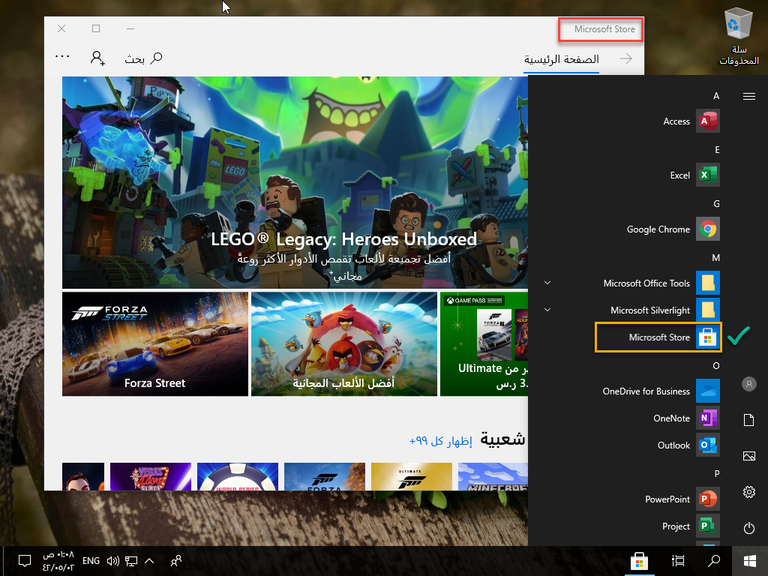Open the Vegas casino app thumbnail
The image size is (768, 576).
[150, 477]
